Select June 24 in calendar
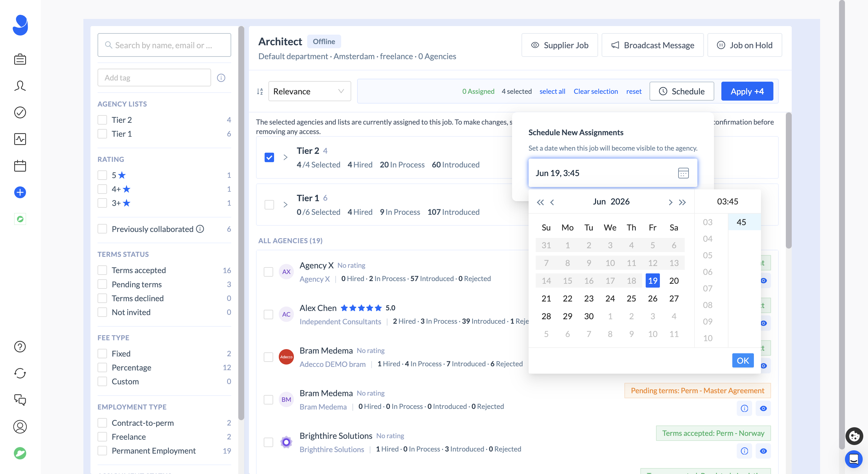The width and height of the screenshot is (868, 474). click(610, 298)
